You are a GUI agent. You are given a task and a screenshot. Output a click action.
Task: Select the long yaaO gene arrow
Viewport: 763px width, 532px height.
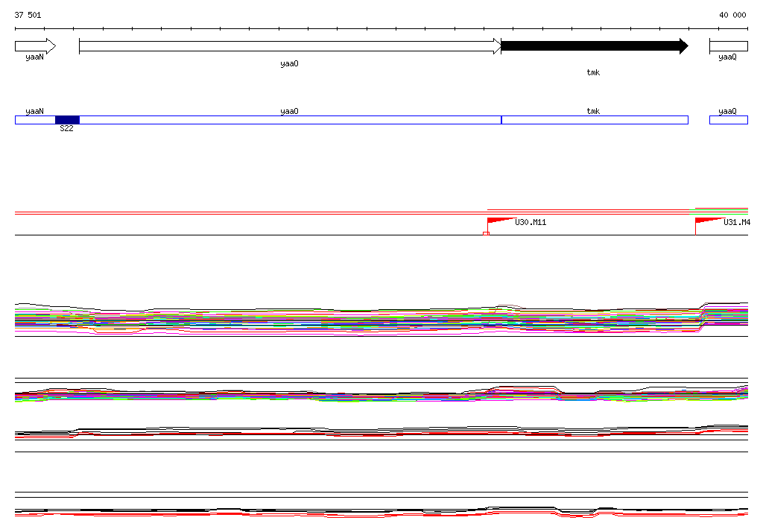click(290, 46)
